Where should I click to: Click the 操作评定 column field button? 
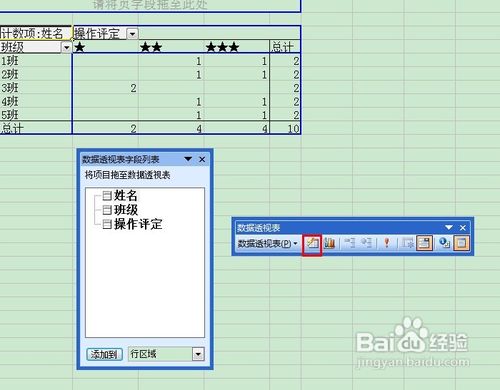[x=100, y=34]
